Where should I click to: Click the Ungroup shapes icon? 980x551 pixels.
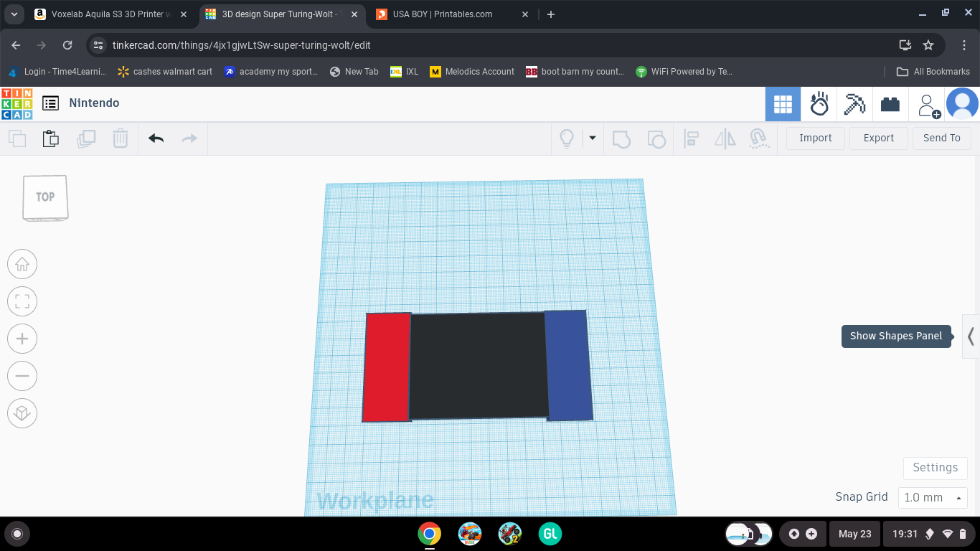(656, 138)
